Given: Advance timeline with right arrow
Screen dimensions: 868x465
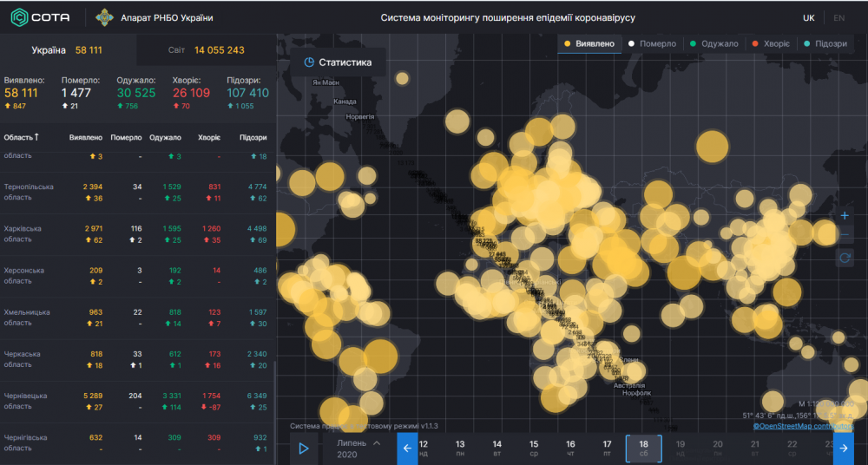Looking at the screenshot, I should 843,449.
